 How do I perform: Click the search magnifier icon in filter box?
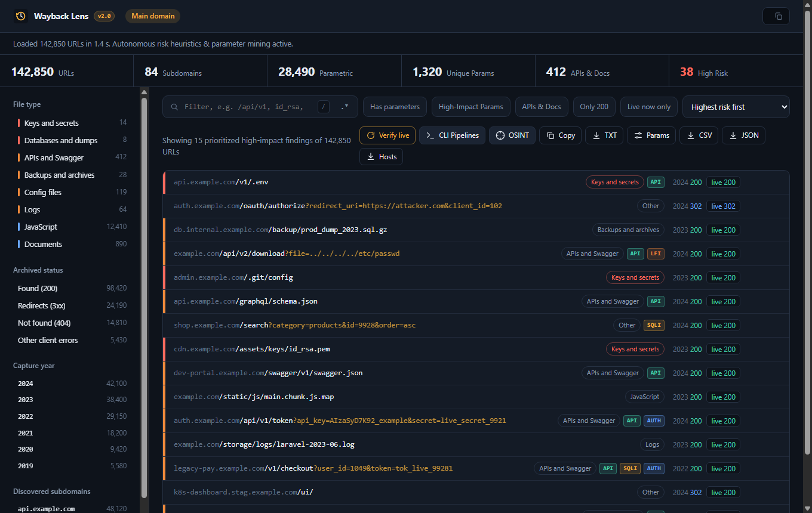click(174, 107)
